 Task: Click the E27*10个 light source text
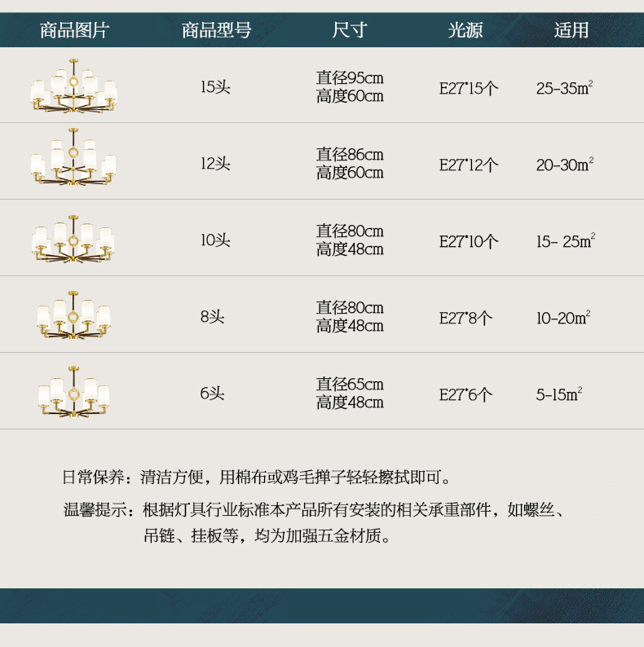469,241
